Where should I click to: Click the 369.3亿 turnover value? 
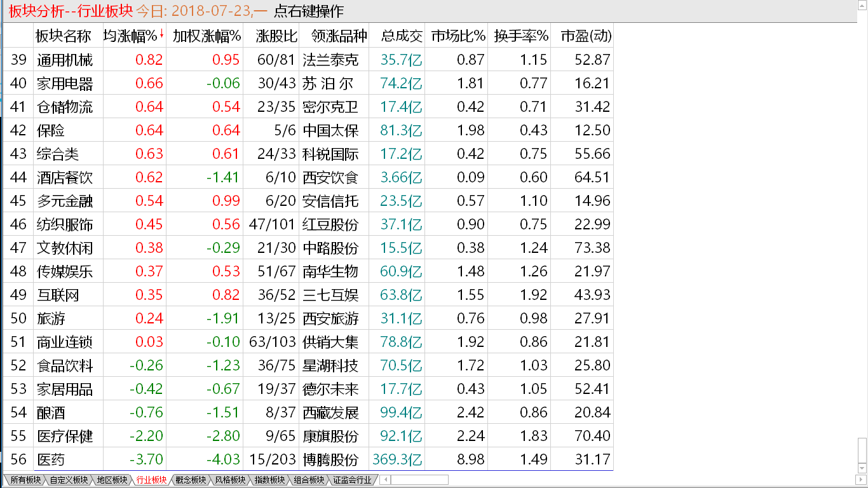(398, 459)
